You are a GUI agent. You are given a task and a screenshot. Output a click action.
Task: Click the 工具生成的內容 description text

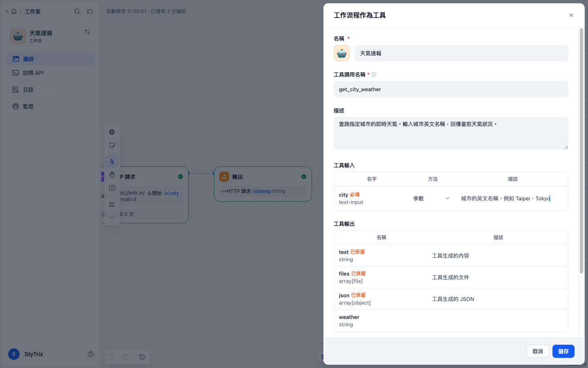(x=450, y=256)
